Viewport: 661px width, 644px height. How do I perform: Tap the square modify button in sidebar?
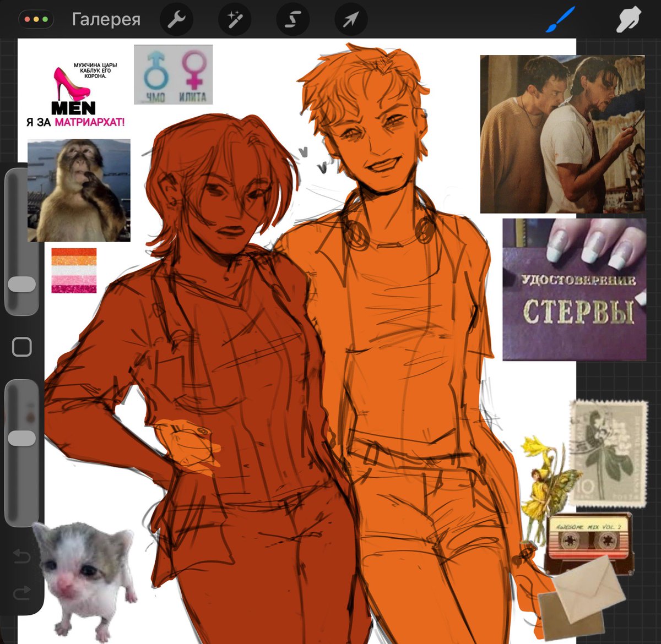[22, 347]
